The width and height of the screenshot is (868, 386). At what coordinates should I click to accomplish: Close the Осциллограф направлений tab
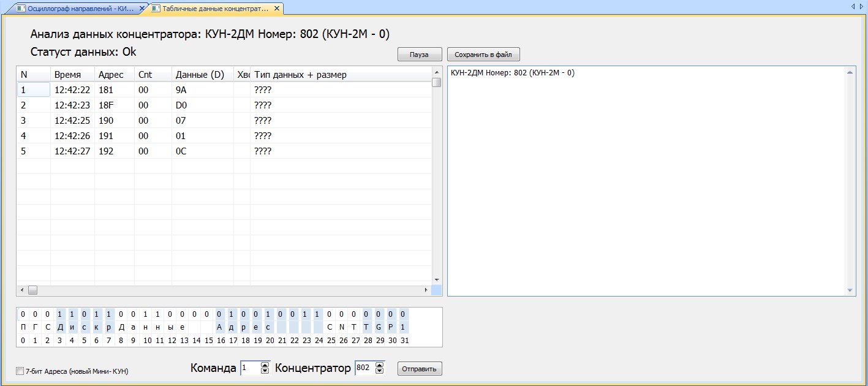click(142, 9)
